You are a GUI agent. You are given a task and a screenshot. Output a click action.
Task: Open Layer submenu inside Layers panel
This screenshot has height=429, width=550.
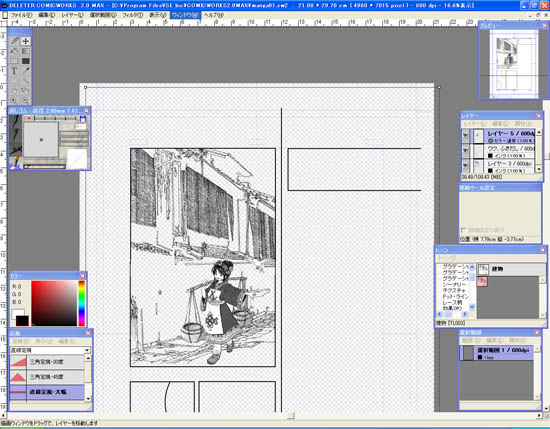tap(475, 124)
